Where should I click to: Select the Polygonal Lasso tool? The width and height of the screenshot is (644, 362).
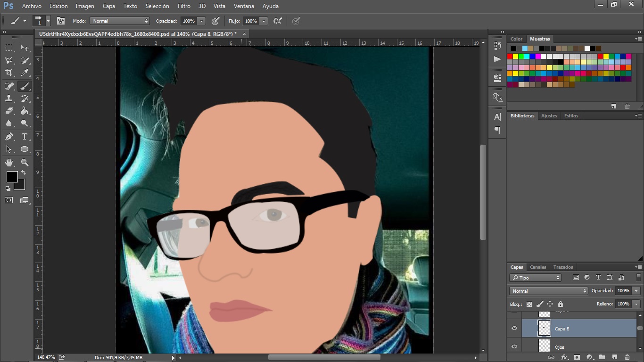(x=9, y=60)
